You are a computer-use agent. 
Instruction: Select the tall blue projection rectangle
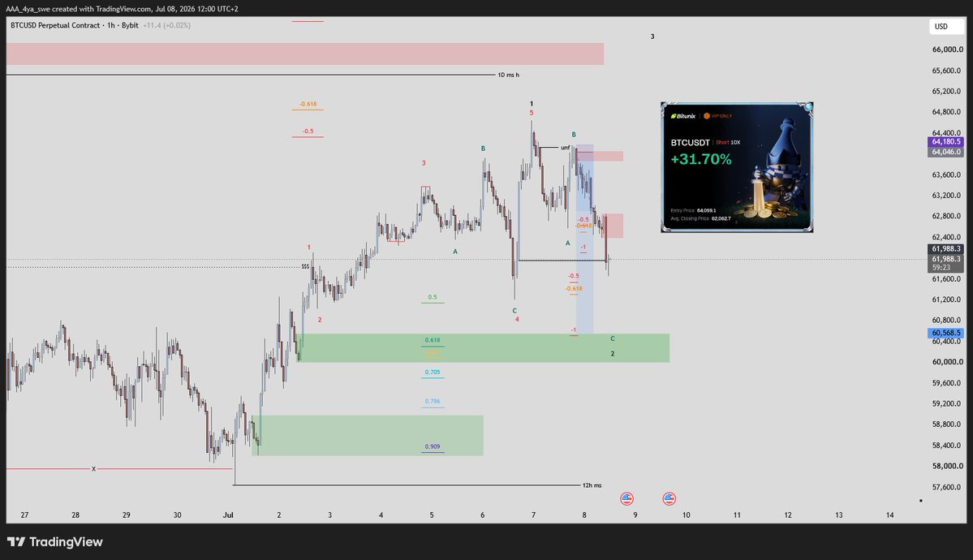click(x=584, y=240)
